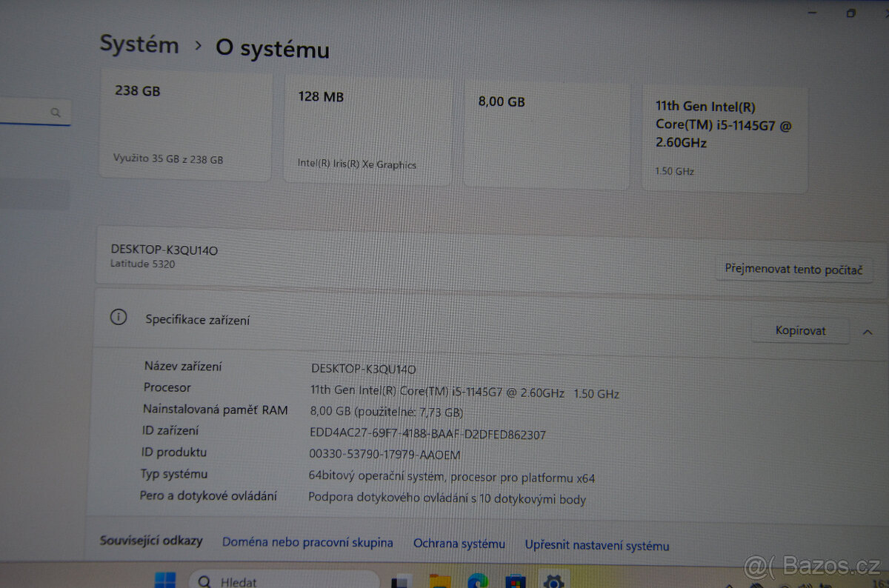Click the info icon beside Specifikace zařízení
Image resolution: width=889 pixels, height=588 pixels.
tap(119, 317)
